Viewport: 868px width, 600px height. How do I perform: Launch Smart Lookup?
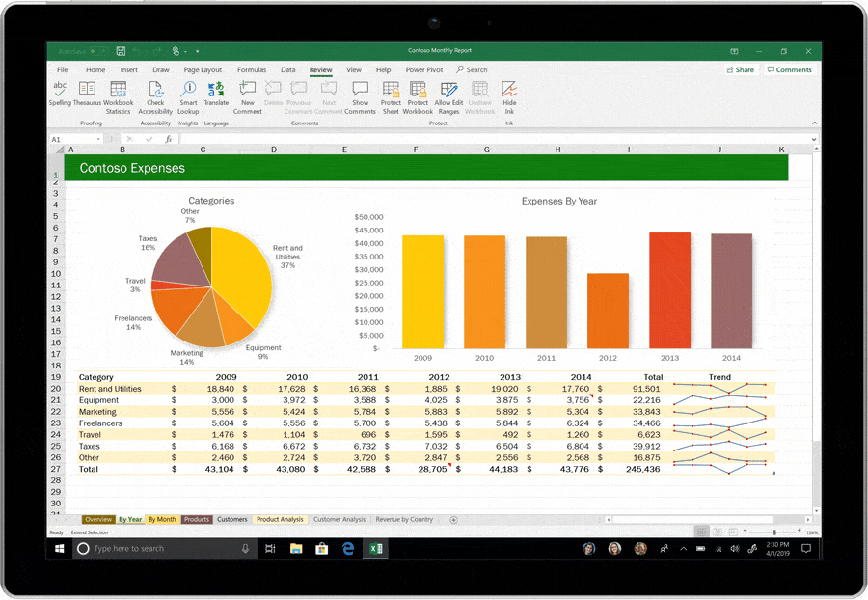click(x=188, y=94)
